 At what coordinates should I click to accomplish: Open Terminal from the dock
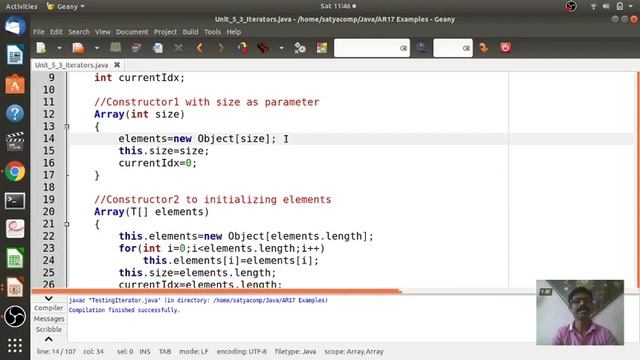point(15,201)
